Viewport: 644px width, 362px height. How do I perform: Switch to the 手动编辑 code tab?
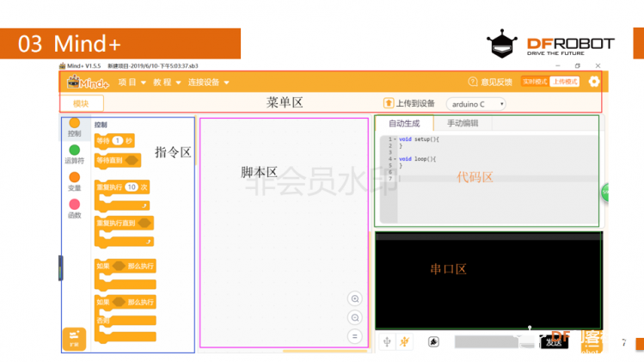463,123
